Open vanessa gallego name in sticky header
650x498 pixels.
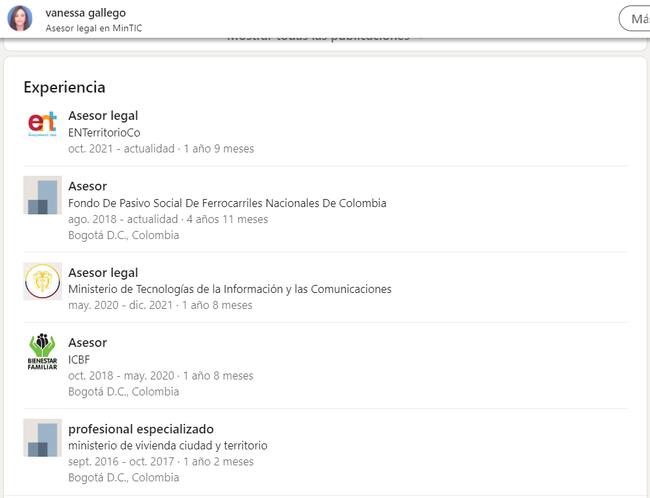coord(86,13)
